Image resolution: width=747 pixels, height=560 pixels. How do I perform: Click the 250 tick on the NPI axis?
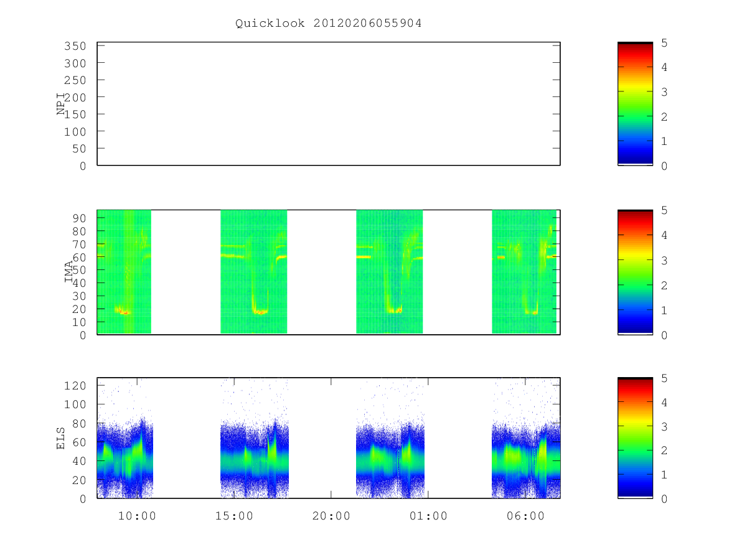tap(74, 80)
